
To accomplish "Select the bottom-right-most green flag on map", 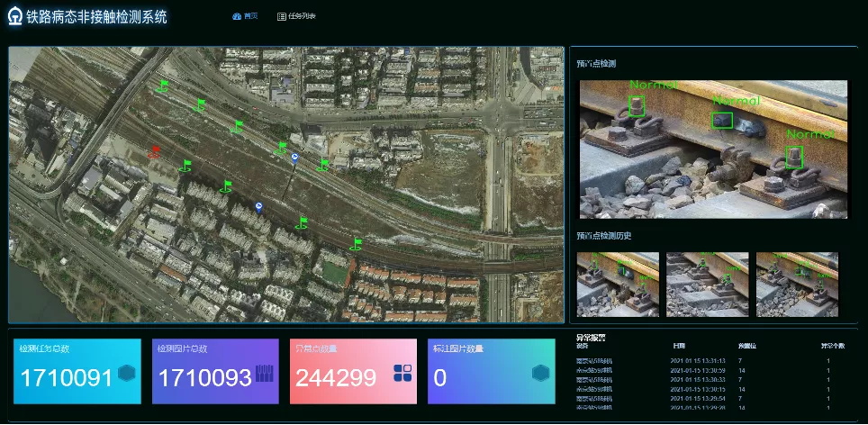I will (x=357, y=244).
